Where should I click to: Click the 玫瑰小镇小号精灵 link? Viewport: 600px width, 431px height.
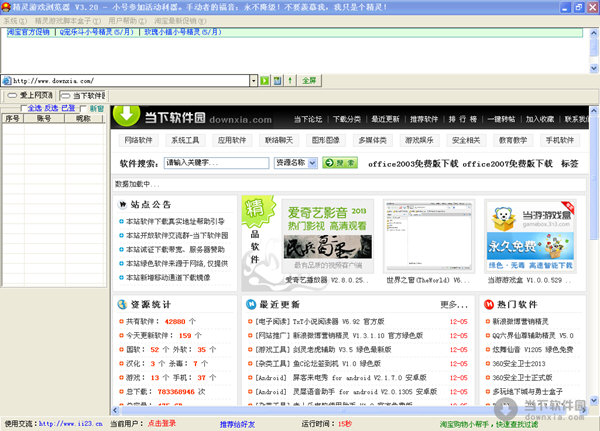click(183, 32)
